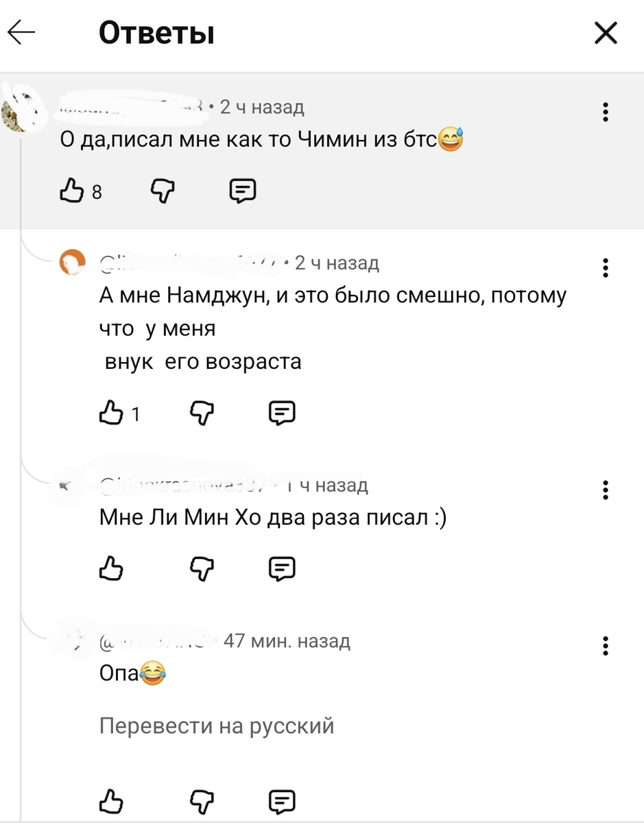Open options menu for the Намджун comment

pyautogui.click(x=605, y=269)
